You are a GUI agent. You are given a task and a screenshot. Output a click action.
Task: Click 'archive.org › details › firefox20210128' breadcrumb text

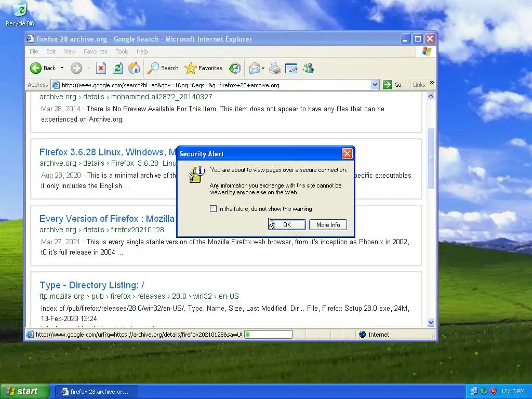[x=102, y=230]
